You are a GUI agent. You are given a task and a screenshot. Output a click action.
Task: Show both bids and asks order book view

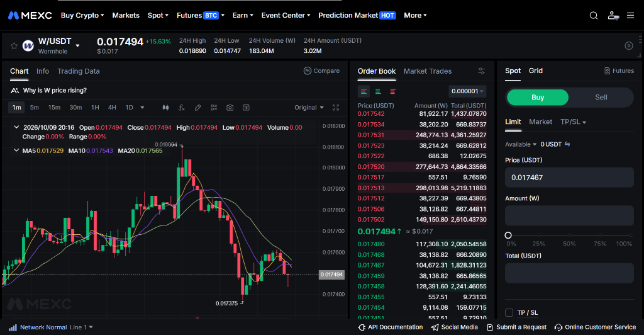click(364, 91)
